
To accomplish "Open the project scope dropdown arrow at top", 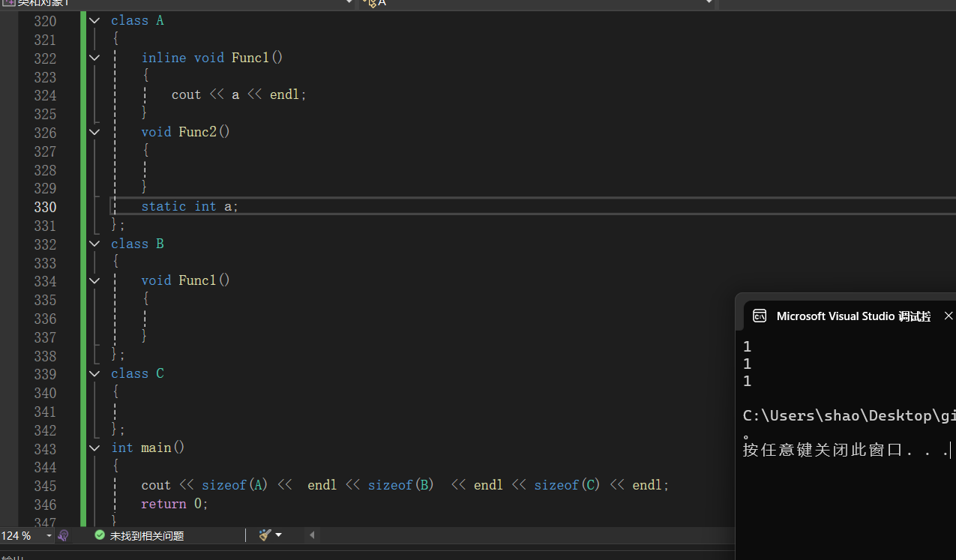I will [x=349, y=3].
